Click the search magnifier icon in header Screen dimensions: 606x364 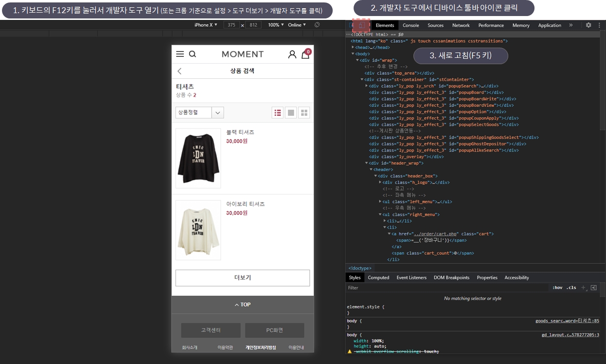[x=193, y=54]
